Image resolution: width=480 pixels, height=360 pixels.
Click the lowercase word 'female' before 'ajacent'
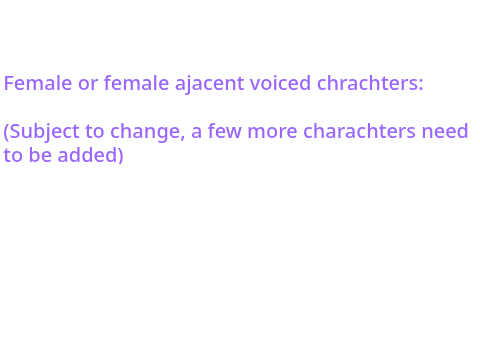[x=136, y=83]
